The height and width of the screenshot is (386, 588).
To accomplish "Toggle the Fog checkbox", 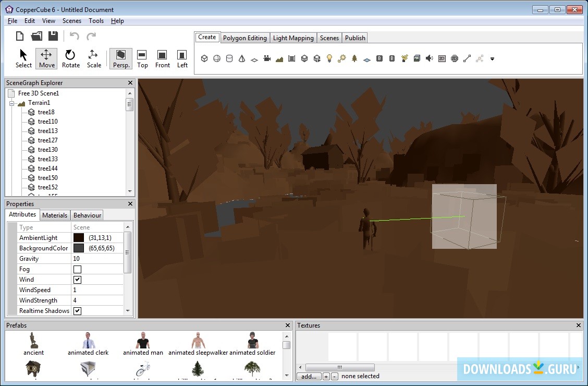I will 77,269.
